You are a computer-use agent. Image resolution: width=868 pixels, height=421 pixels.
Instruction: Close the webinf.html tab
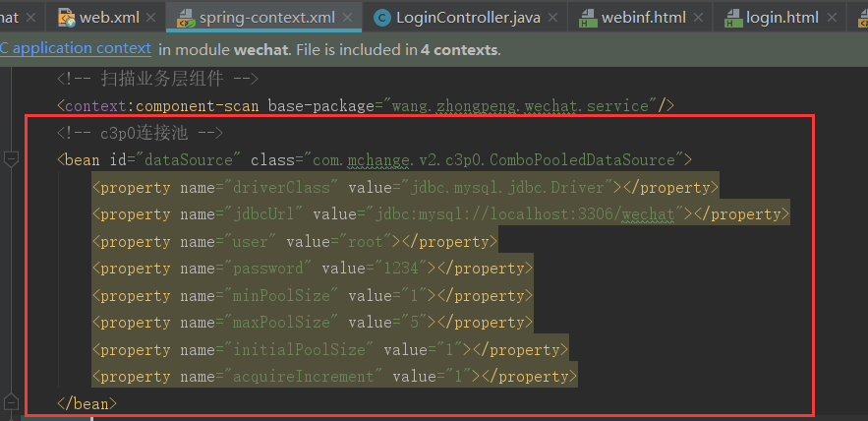[x=698, y=18]
